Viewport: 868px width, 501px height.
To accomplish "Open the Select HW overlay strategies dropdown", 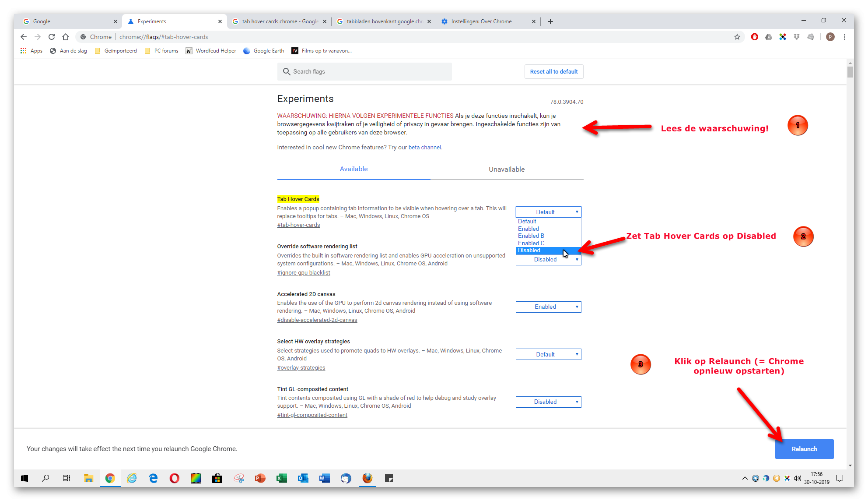I will pyautogui.click(x=548, y=354).
